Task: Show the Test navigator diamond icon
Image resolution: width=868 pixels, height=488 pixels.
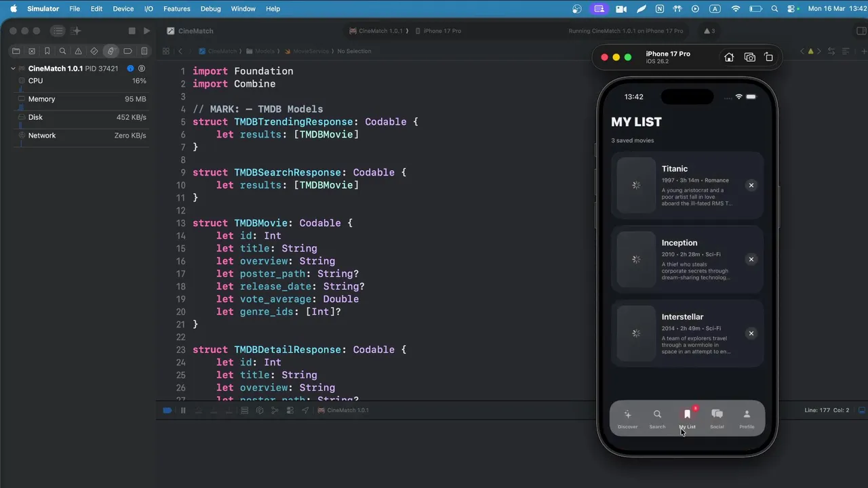Action: (x=94, y=51)
